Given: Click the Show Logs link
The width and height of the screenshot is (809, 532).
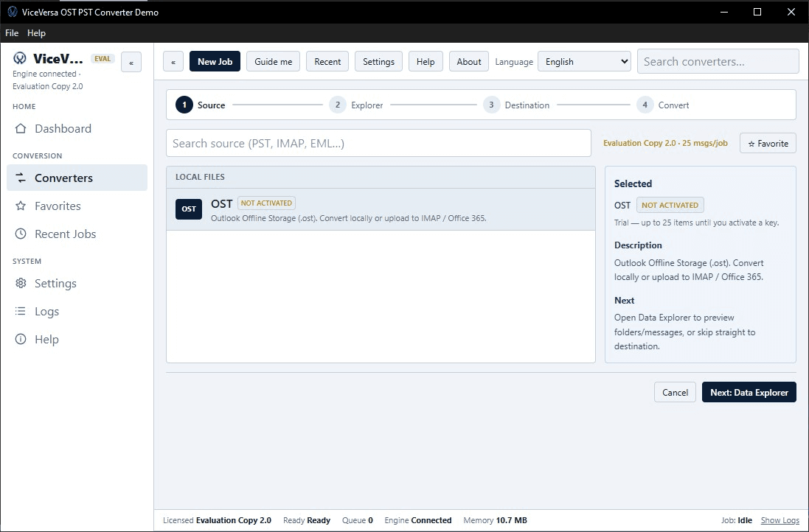Looking at the screenshot, I should pyautogui.click(x=780, y=520).
